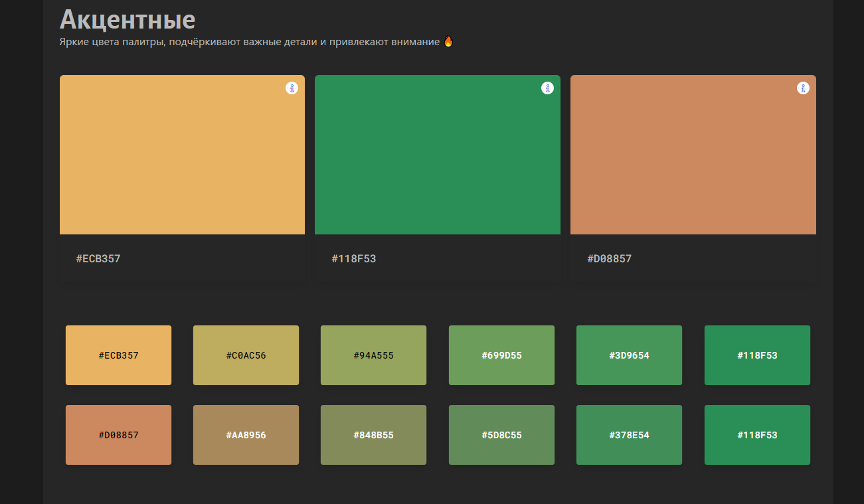Click the "Акцентные" section heading
The height and width of the screenshot is (504, 864).
[x=128, y=19]
